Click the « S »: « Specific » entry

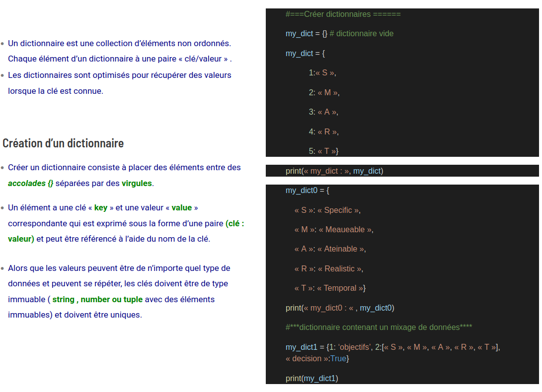click(x=327, y=210)
